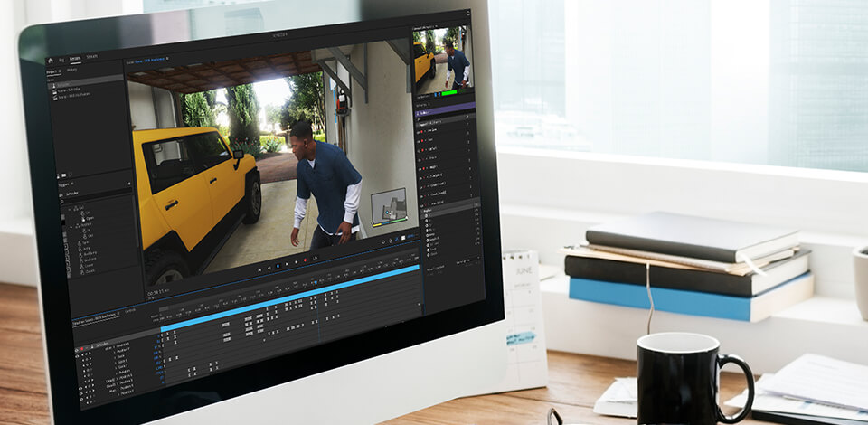
Task: Click the red record button
Action: 305,260
